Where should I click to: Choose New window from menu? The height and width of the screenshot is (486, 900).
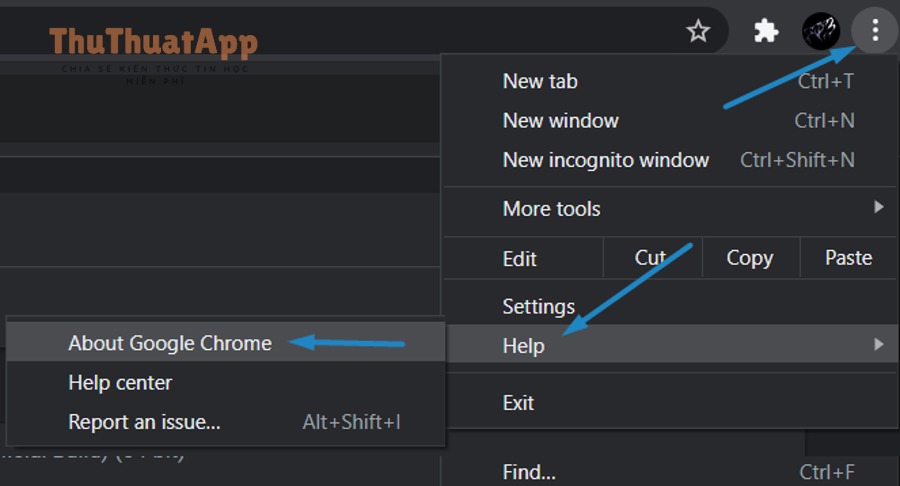[x=670, y=120]
